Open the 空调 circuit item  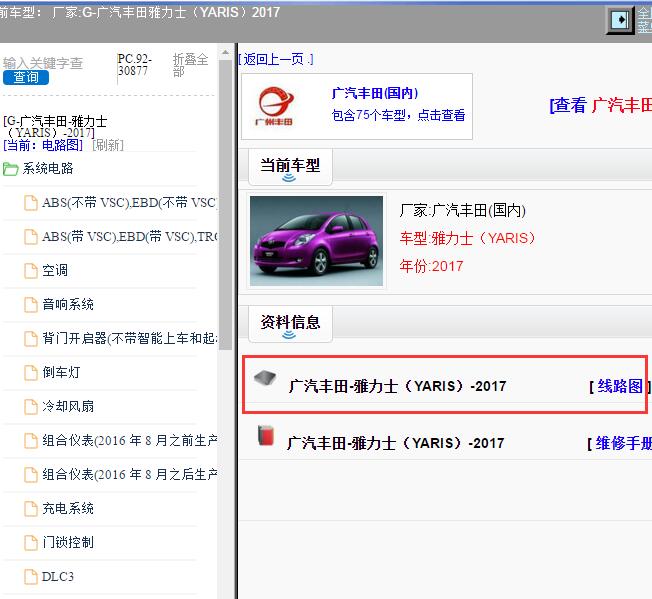coord(55,271)
